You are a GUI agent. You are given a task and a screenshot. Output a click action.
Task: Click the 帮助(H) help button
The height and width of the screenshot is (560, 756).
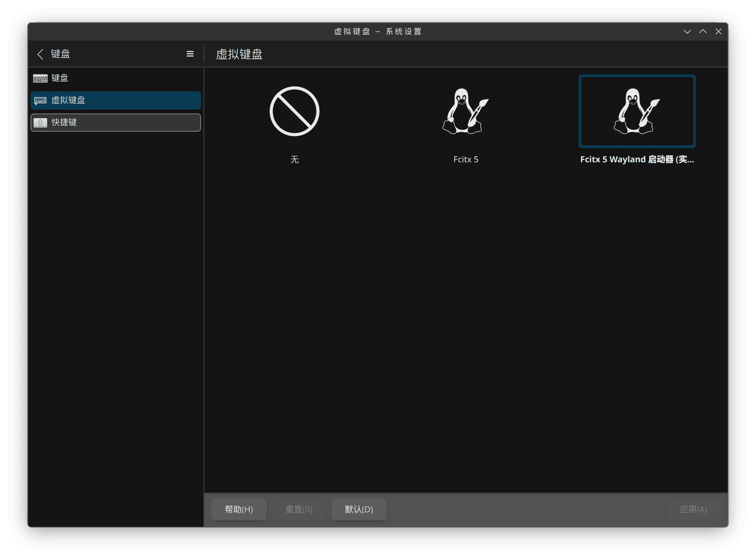pos(239,509)
